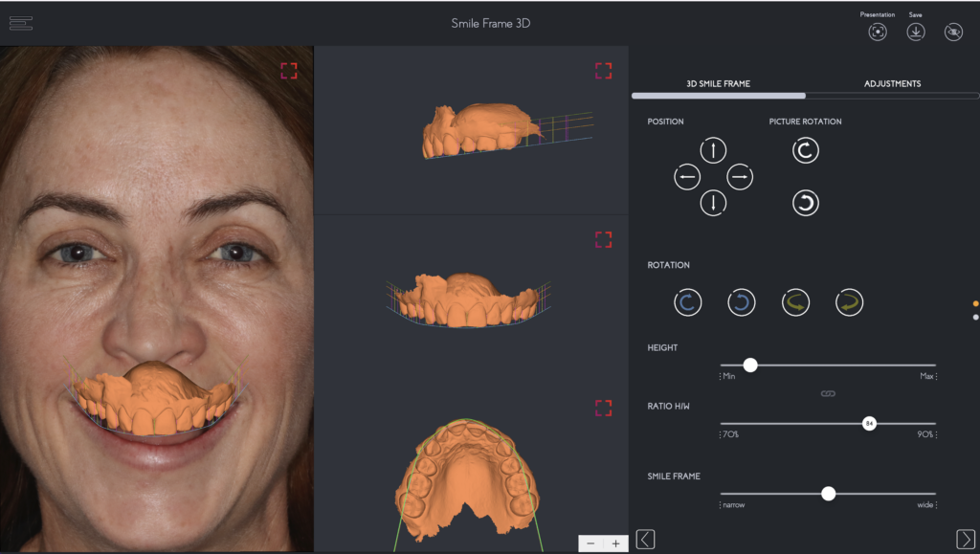Viewport: 980px width, 554px height.
Task: Toggle visibility with the crossed-eye icon
Action: coord(953,32)
